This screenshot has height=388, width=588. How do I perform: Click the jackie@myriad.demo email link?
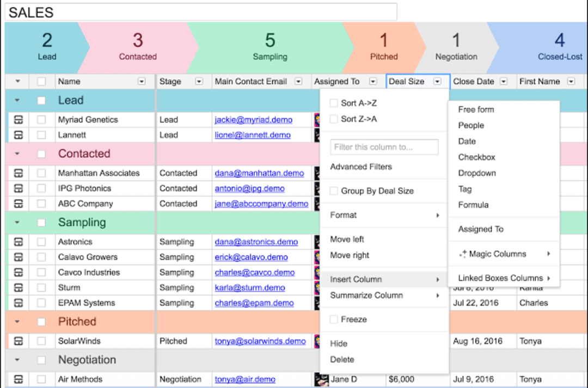[254, 119]
